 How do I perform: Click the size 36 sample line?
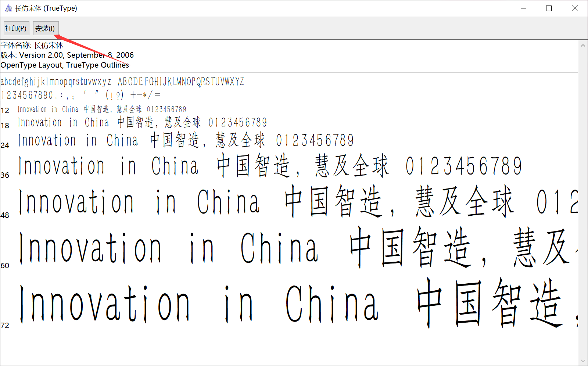tap(270, 166)
